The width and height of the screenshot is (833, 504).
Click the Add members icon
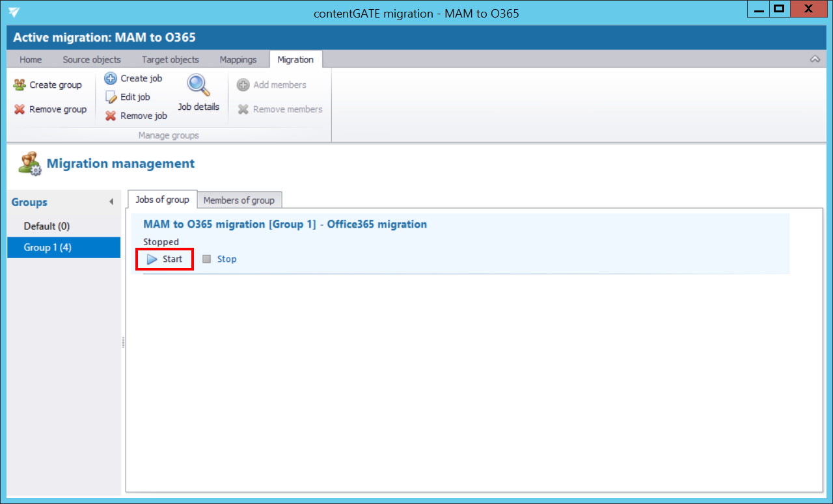[x=243, y=85]
